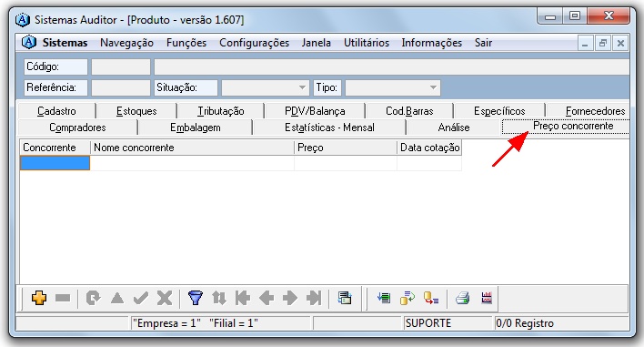Open the blue funnel filter tool
This screenshot has width=644, height=347.
click(x=195, y=298)
